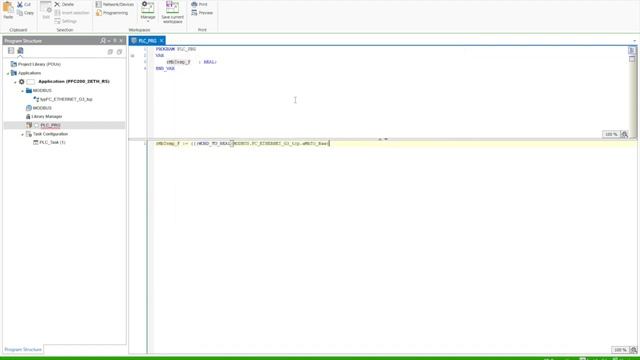
Task: Select Application (PFC200_2ETH_RS) node
Action: (74, 82)
